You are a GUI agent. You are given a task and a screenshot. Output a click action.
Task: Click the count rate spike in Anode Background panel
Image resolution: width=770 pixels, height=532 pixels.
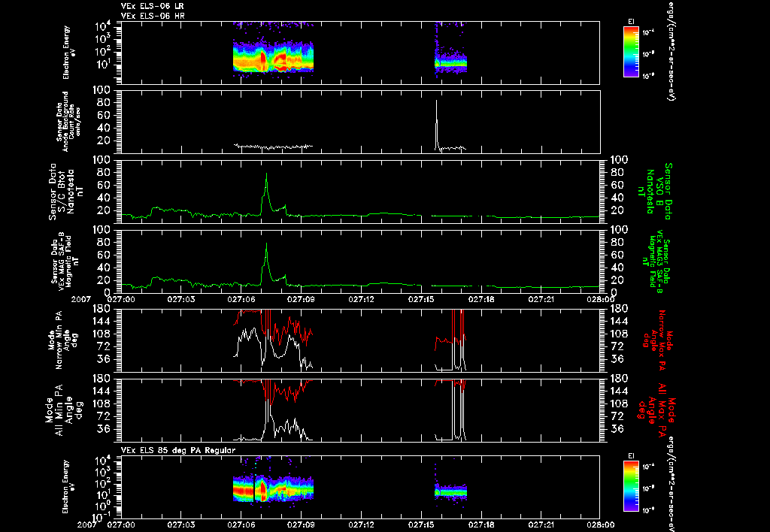437,101
